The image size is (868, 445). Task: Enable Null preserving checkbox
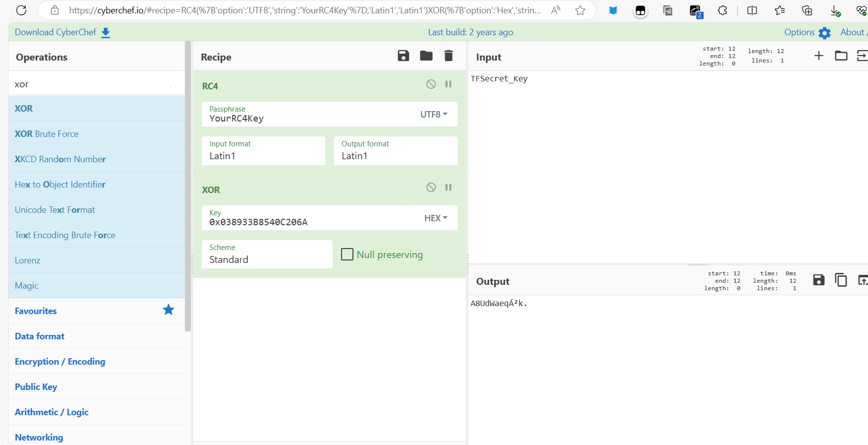[x=347, y=254]
